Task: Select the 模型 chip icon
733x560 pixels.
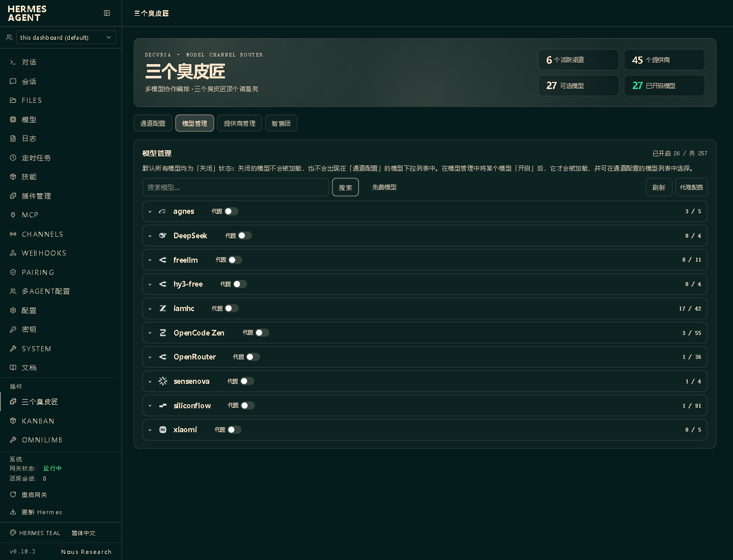Action: (13, 120)
